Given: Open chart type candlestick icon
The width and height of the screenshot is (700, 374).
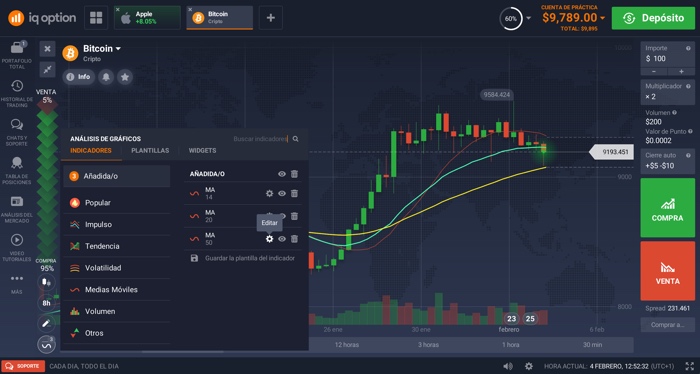Looking at the screenshot, I should pyautogui.click(x=46, y=283).
